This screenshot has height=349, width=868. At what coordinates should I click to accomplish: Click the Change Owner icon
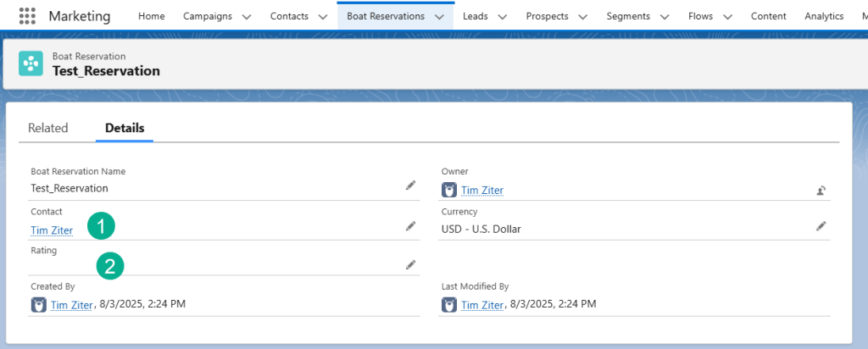821,190
